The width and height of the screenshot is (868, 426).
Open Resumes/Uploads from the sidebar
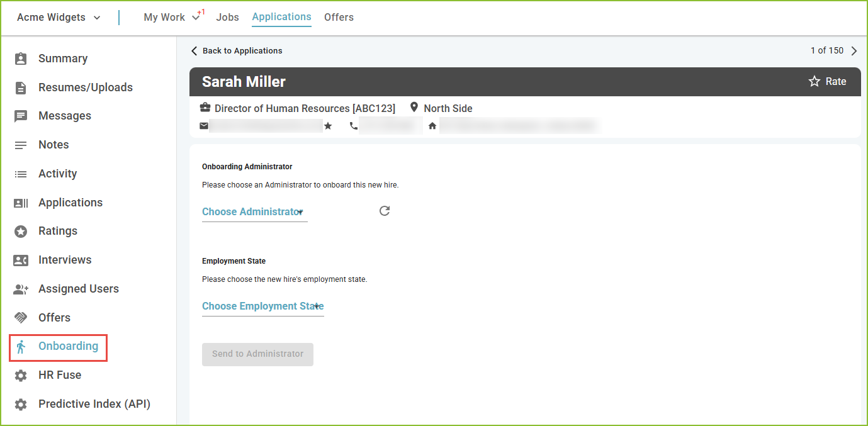[86, 87]
